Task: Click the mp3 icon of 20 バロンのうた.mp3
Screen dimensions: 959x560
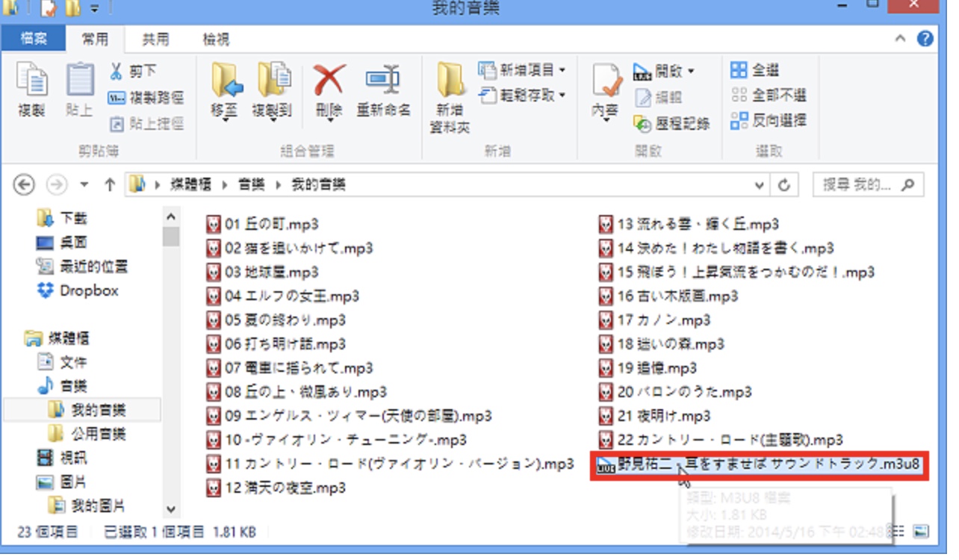Action: click(x=606, y=392)
